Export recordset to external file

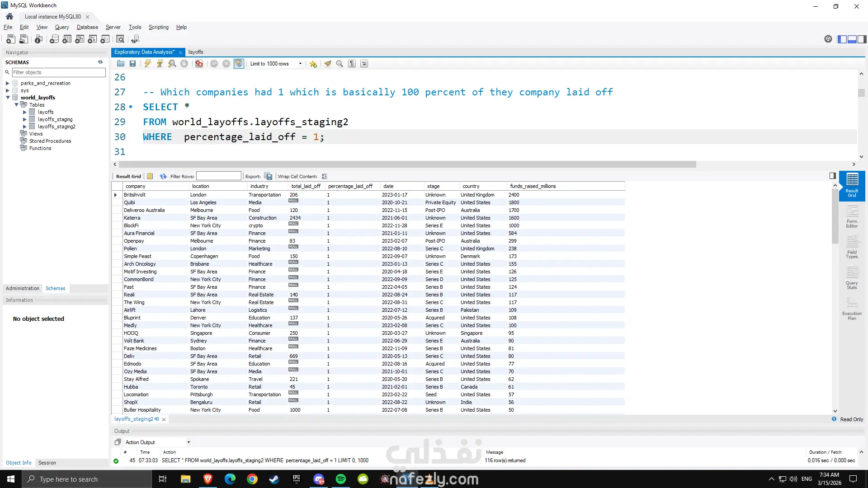pos(268,176)
